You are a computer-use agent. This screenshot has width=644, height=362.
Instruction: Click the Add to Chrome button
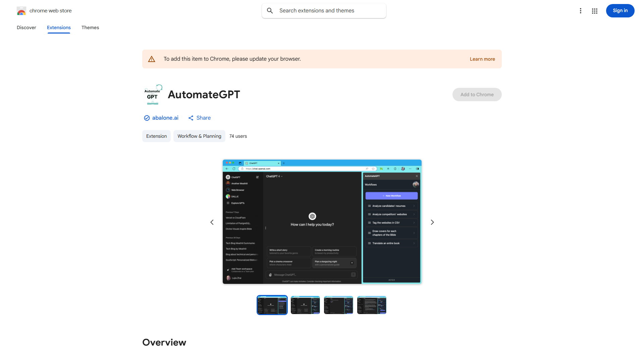click(477, 95)
